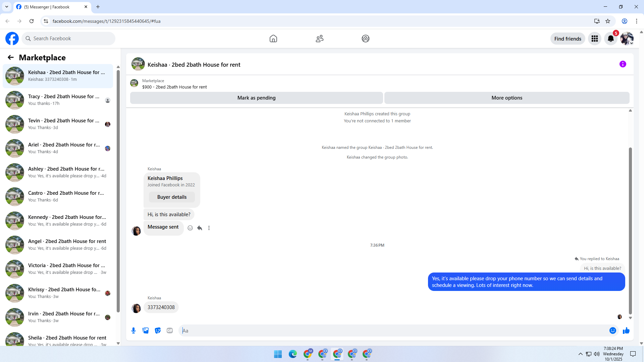Open the Groups icon in top navigation
Image resolution: width=644 pixels, height=362 pixels.
[x=366, y=39]
